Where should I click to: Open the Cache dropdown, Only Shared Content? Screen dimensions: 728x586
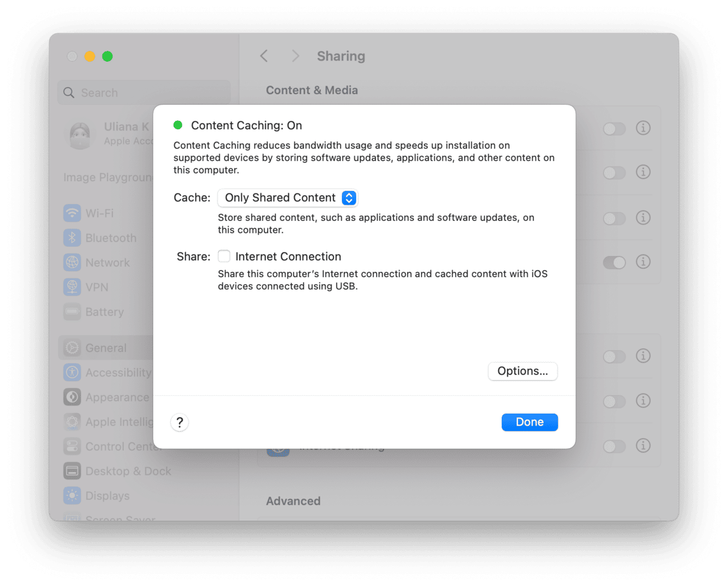click(x=287, y=198)
